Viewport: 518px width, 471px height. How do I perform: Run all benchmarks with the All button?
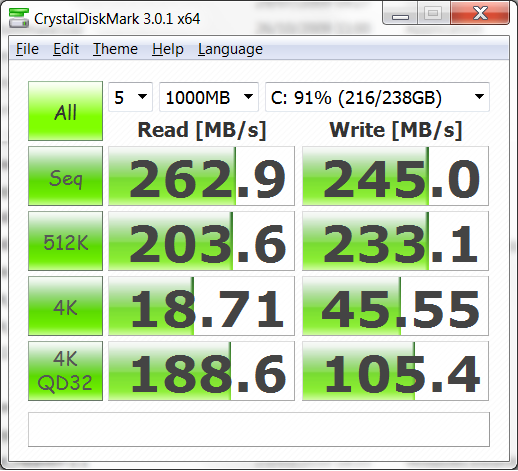pyautogui.click(x=65, y=111)
